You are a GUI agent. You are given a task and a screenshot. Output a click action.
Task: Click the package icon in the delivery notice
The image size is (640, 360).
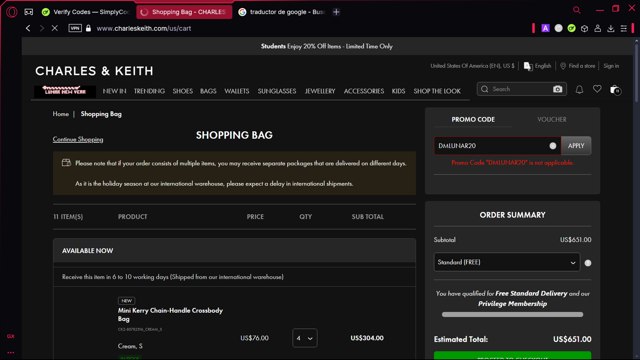click(x=66, y=163)
